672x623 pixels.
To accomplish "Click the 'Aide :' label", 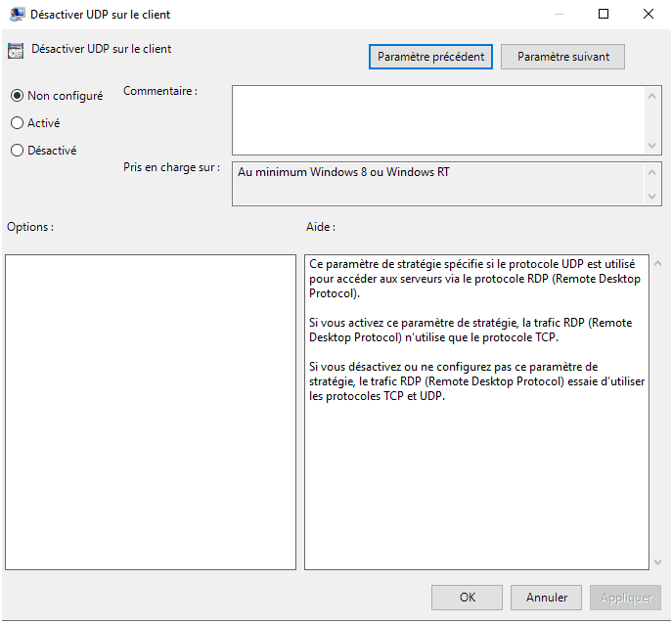I will (321, 227).
